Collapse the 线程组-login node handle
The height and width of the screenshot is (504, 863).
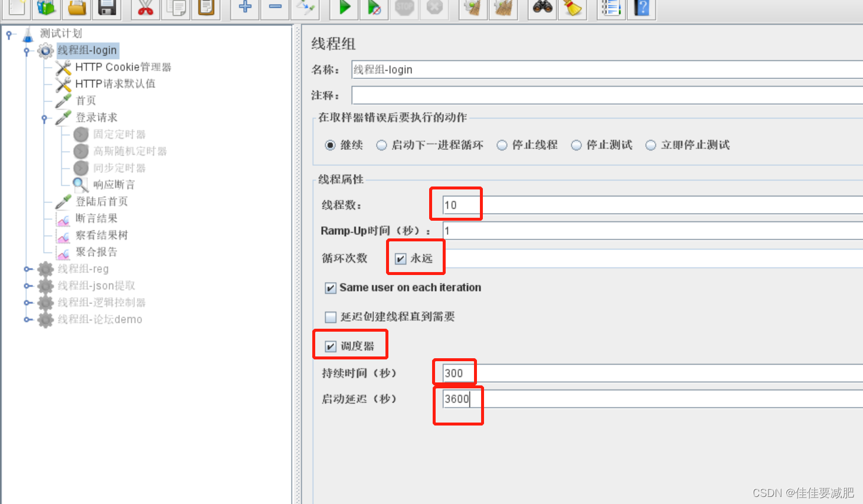click(x=27, y=51)
